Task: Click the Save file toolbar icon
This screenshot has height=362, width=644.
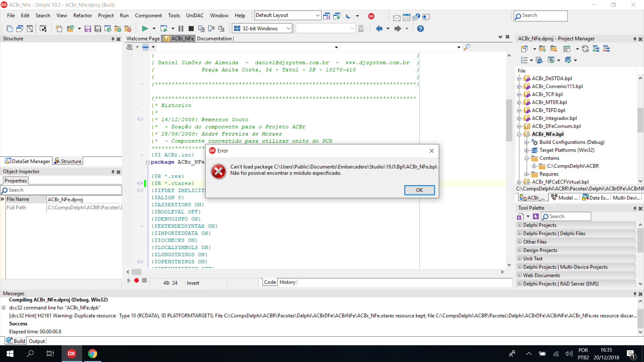Action: [88, 28]
